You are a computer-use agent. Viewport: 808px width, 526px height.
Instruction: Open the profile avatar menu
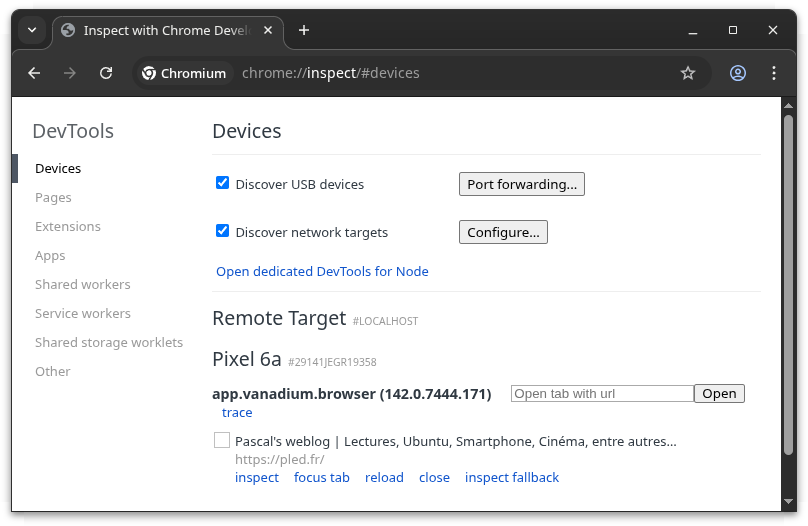(x=738, y=73)
